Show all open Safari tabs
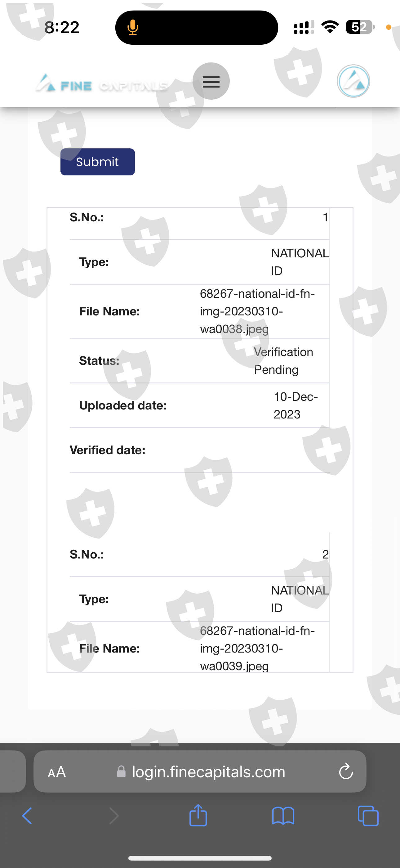Image resolution: width=400 pixels, height=868 pixels. (368, 816)
